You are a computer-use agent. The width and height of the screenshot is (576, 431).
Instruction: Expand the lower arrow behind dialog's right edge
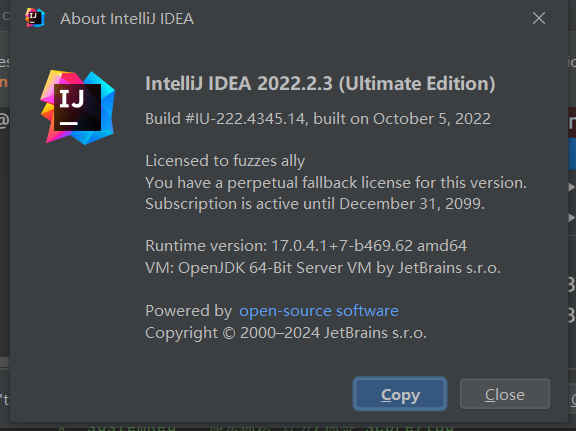572,218
